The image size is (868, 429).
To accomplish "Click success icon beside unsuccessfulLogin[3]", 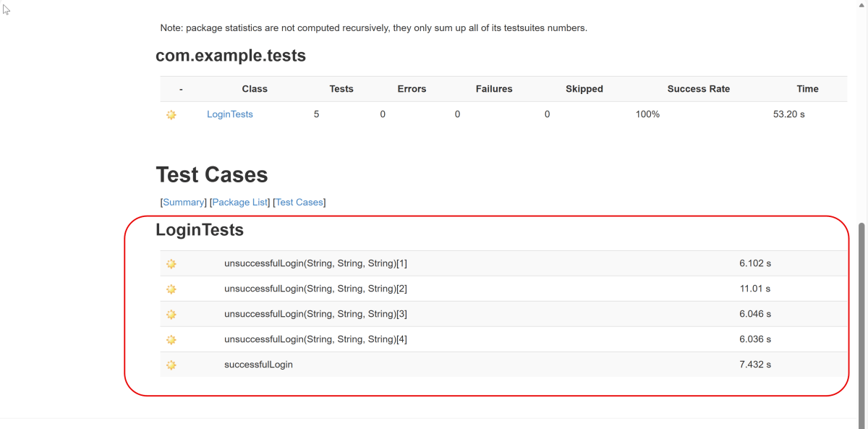I will click(171, 315).
